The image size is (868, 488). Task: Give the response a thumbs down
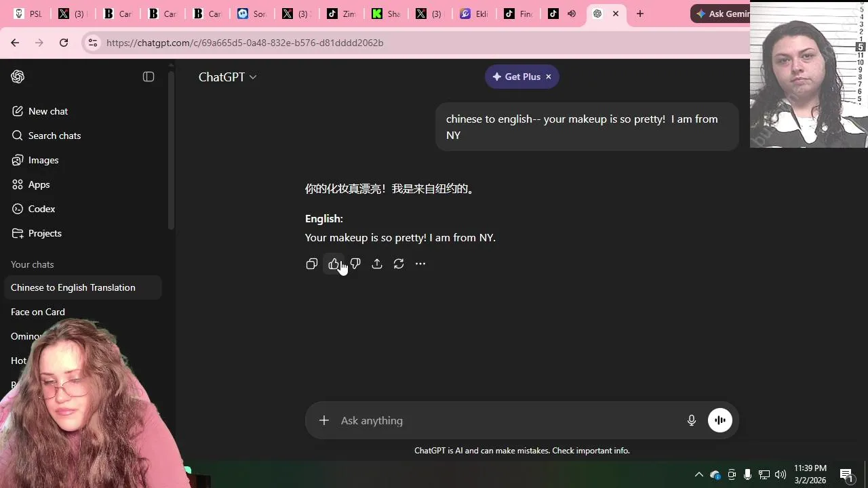tap(355, 264)
